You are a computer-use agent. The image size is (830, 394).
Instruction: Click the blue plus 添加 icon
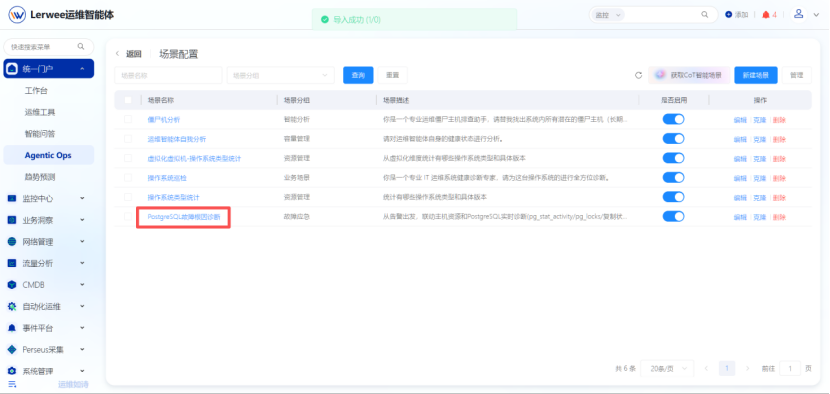coord(728,15)
